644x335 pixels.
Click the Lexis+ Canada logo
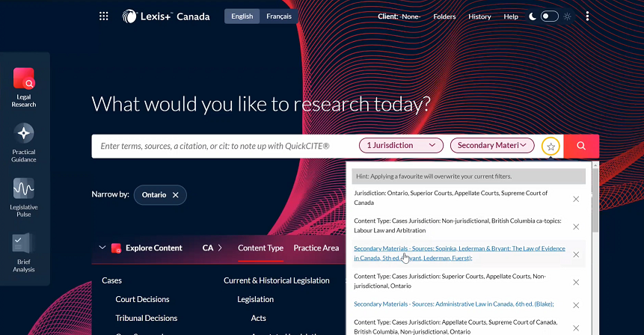point(166,16)
